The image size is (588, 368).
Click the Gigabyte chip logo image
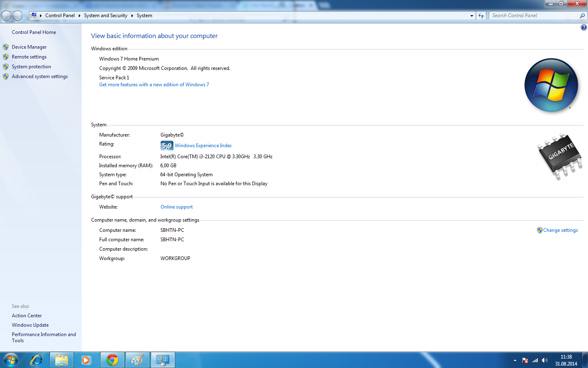559,156
